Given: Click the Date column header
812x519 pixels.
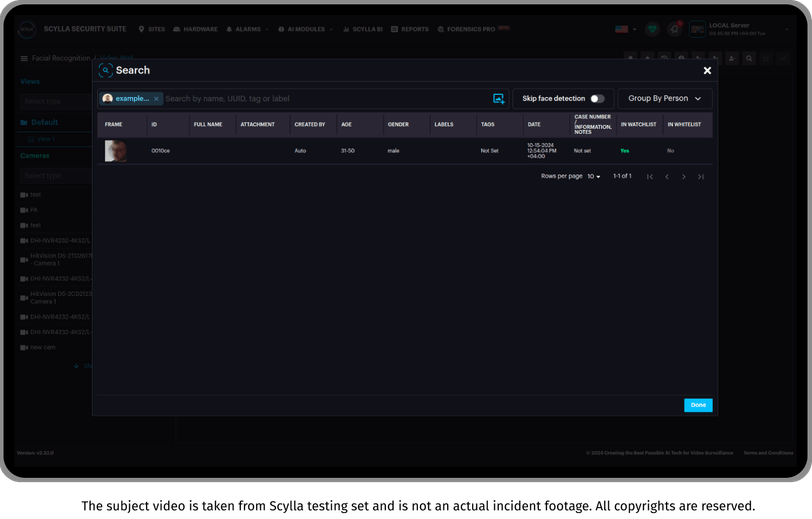Looking at the screenshot, I should coord(534,124).
